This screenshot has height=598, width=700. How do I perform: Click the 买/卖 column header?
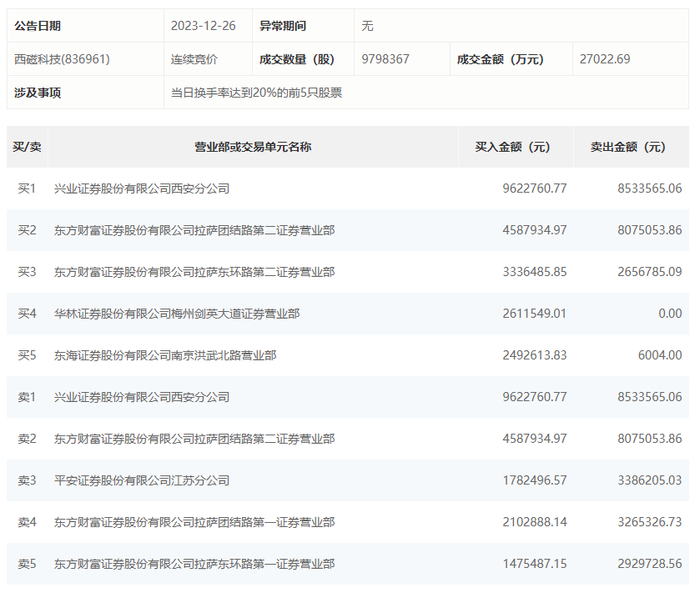(28, 147)
